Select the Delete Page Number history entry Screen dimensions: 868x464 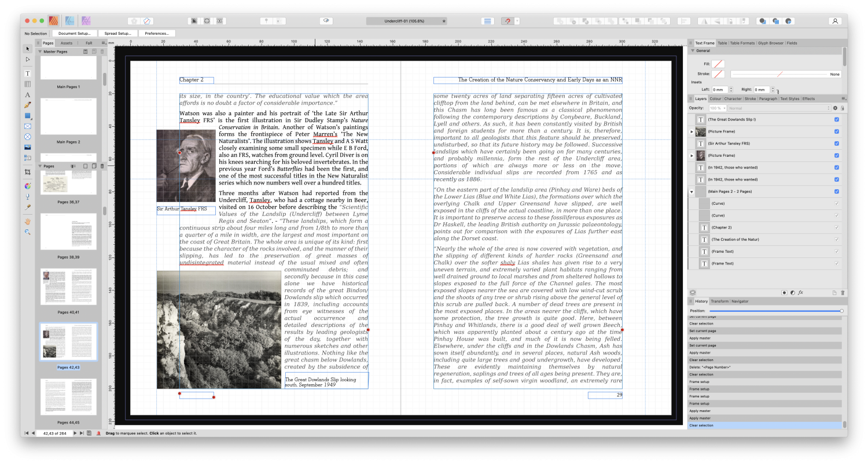coord(765,367)
